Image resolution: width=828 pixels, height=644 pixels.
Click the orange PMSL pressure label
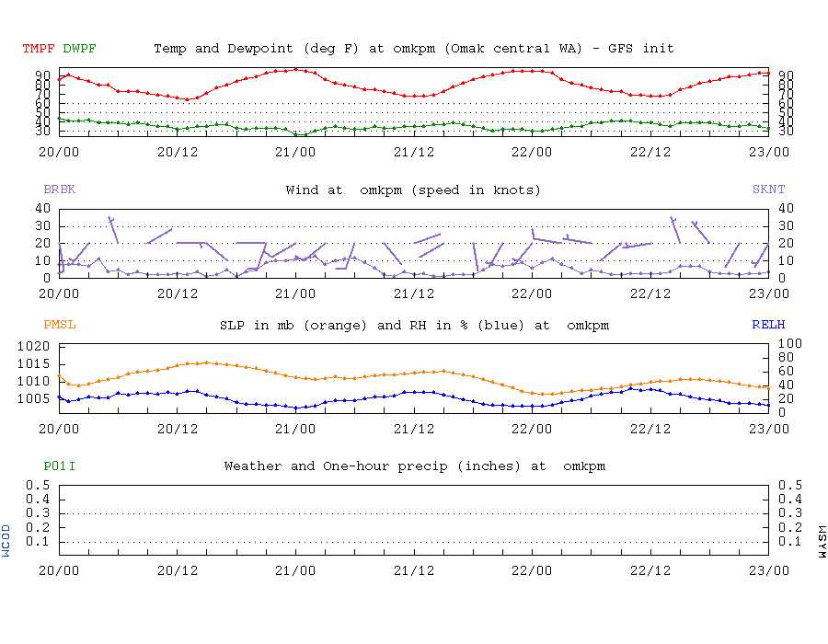click(x=59, y=325)
